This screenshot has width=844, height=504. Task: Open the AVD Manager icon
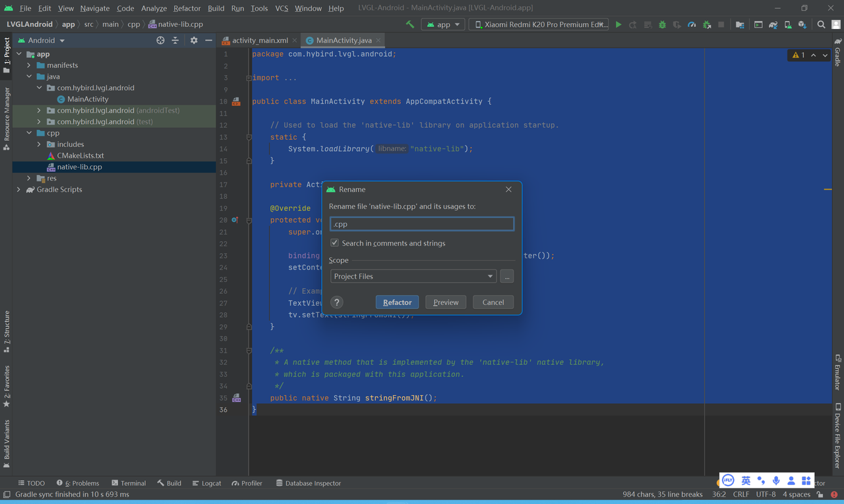(x=788, y=24)
